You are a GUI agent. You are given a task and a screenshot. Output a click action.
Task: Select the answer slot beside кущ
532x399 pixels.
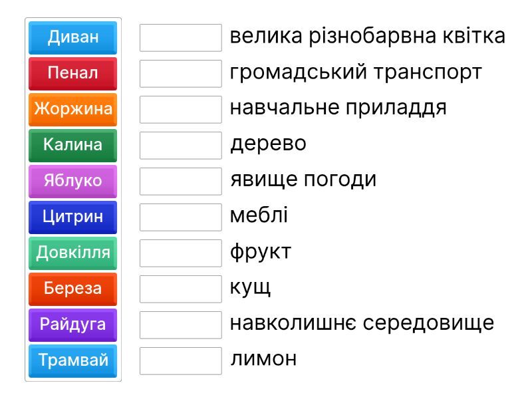pyautogui.click(x=181, y=289)
